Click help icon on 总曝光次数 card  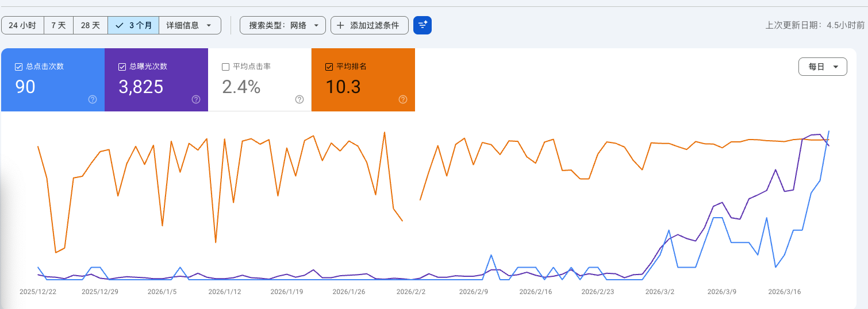coord(196,99)
